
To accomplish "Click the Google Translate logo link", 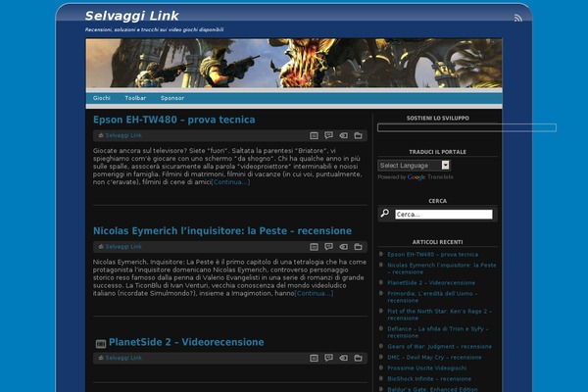I will click(x=416, y=177).
